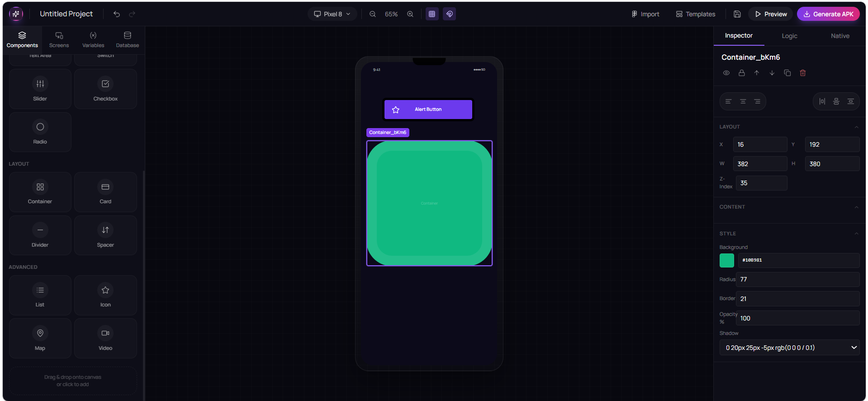
Task: Align component right
Action: (x=757, y=101)
